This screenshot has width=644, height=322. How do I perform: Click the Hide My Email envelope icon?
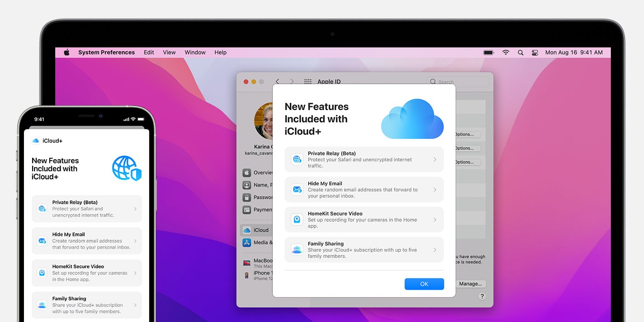[x=297, y=189]
